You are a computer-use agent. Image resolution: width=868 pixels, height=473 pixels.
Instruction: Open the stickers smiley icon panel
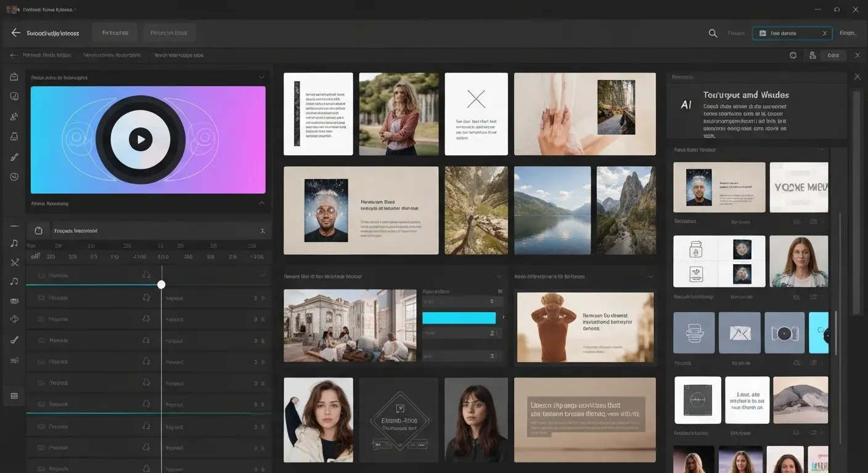coord(14,176)
